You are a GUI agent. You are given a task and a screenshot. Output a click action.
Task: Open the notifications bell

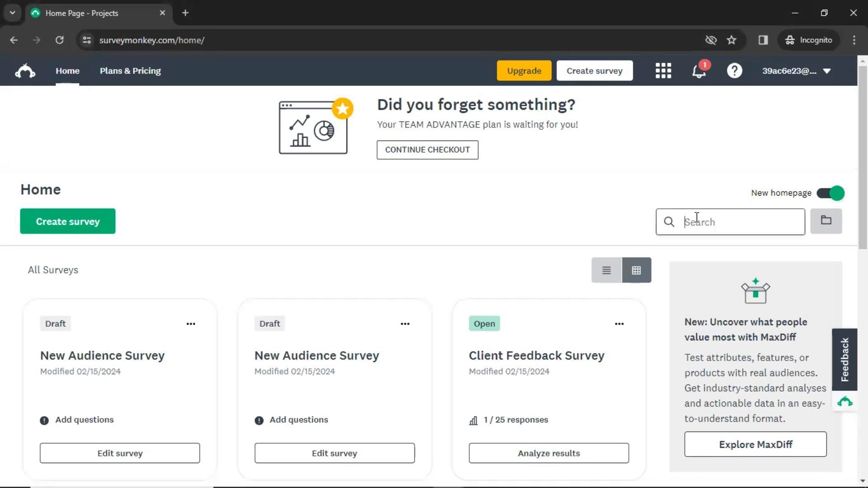coord(699,71)
